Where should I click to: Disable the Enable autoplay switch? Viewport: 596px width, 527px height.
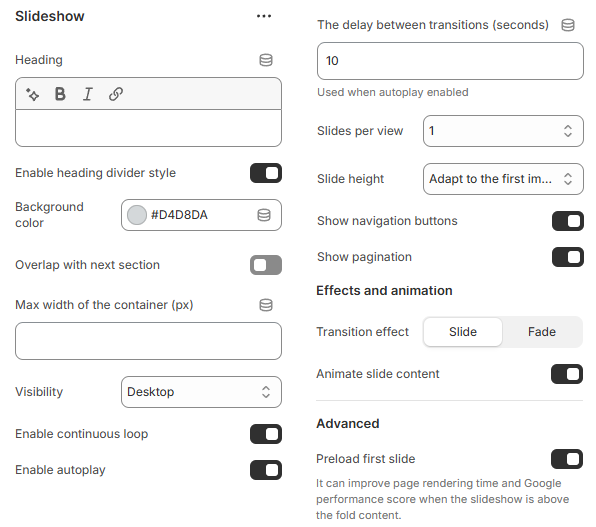[x=266, y=470]
